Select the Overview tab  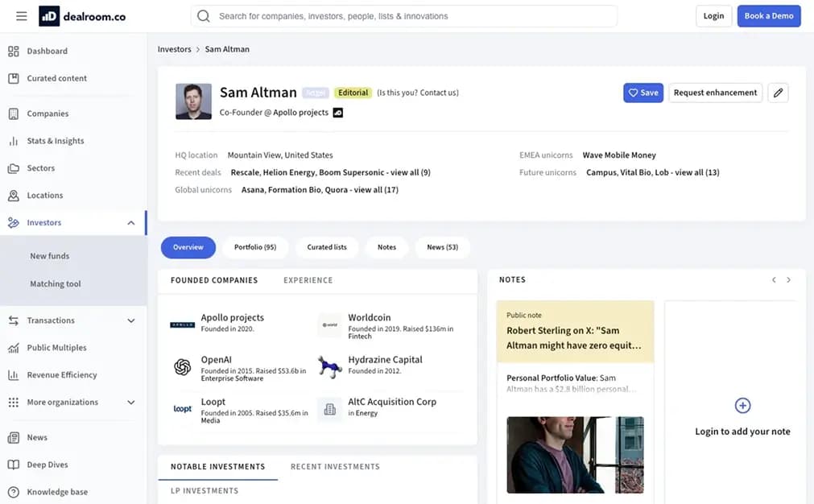click(x=188, y=248)
